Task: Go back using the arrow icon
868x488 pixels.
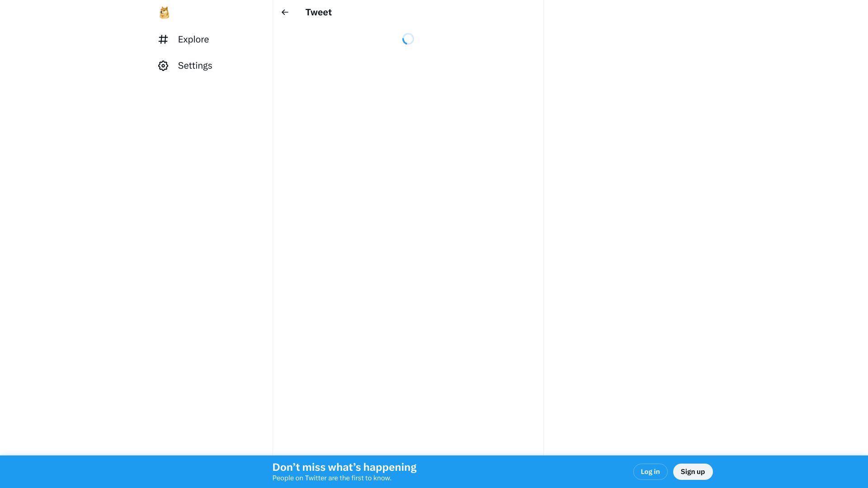Action: click(285, 12)
